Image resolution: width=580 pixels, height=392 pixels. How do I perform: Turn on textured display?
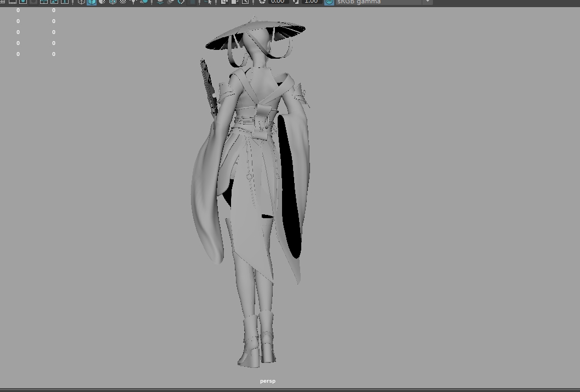[123, 2]
